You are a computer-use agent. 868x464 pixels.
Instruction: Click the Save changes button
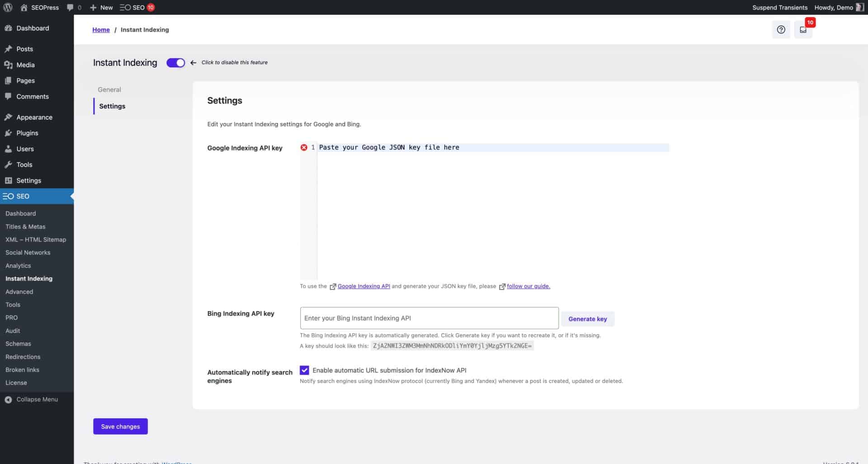click(x=120, y=427)
